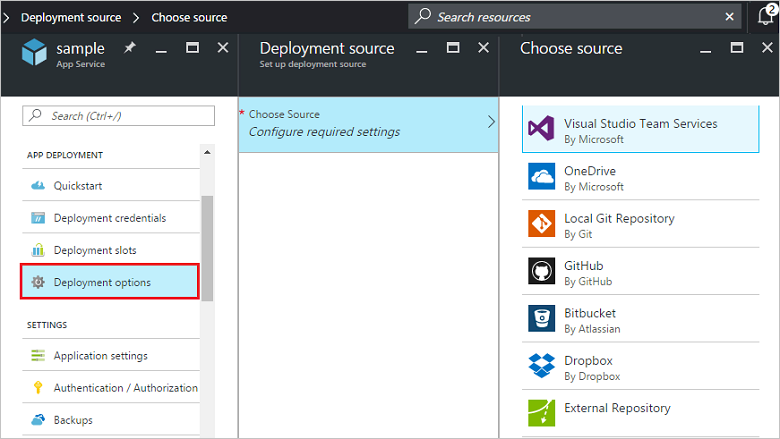
Task: Click the Dropbox logo
Action: (x=541, y=365)
